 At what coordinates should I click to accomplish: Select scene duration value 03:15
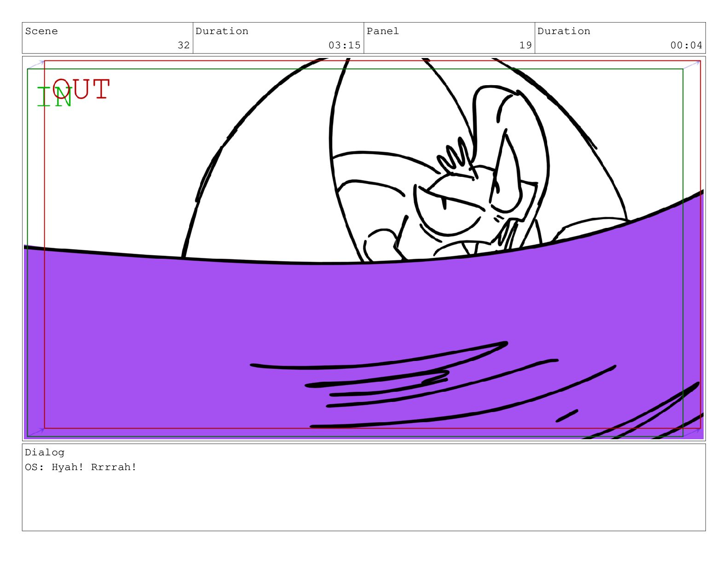(x=344, y=45)
